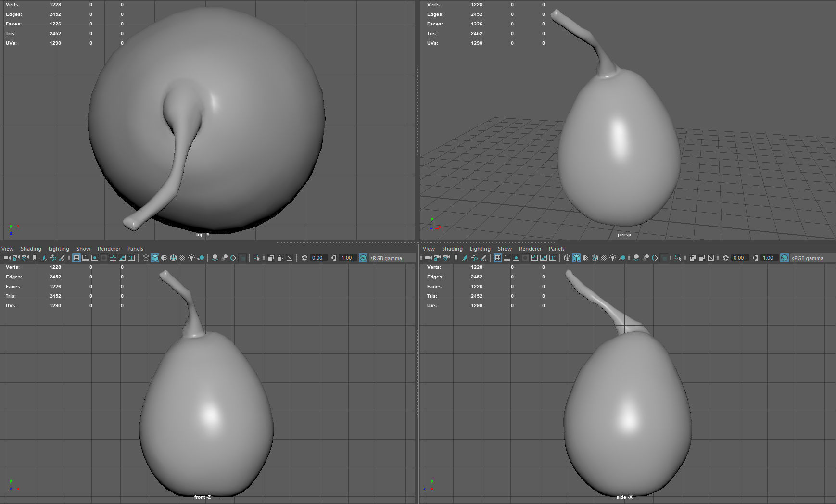Click Grease Pencil icon in front panel toolbar

62,258
